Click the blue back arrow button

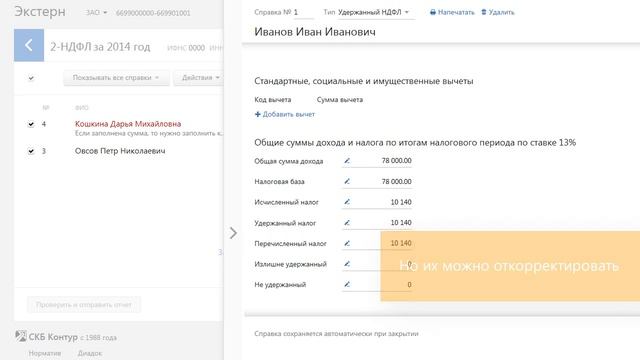[29, 45]
